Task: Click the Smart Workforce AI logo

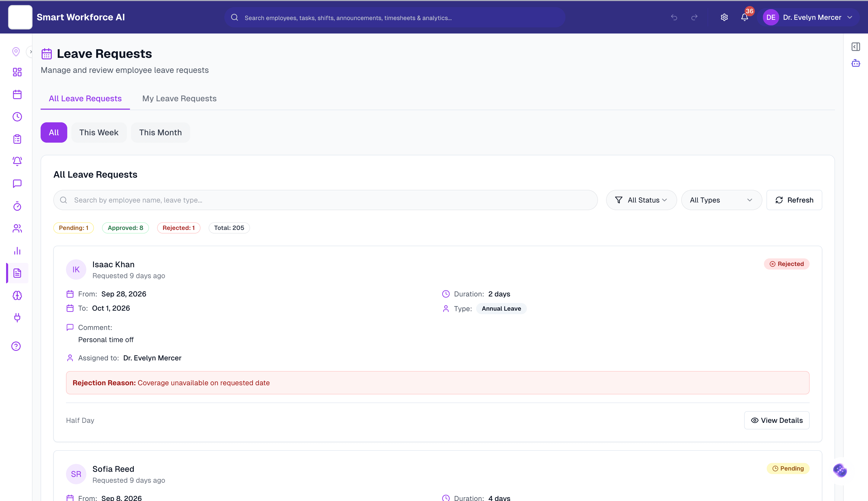Action: [20, 17]
